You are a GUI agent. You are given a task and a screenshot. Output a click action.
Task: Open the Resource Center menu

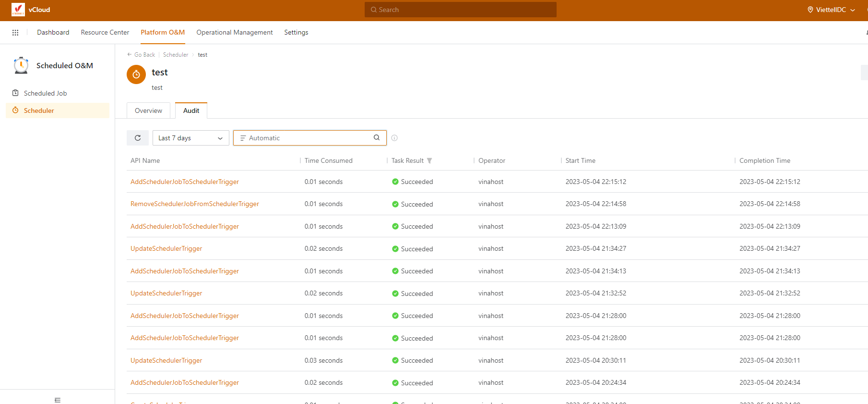[105, 32]
